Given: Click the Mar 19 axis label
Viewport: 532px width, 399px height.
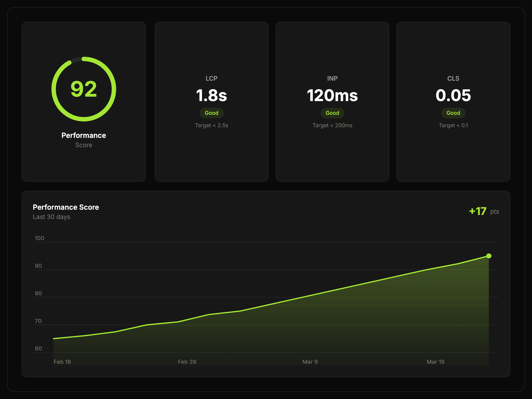Looking at the screenshot, I should pyautogui.click(x=435, y=362).
